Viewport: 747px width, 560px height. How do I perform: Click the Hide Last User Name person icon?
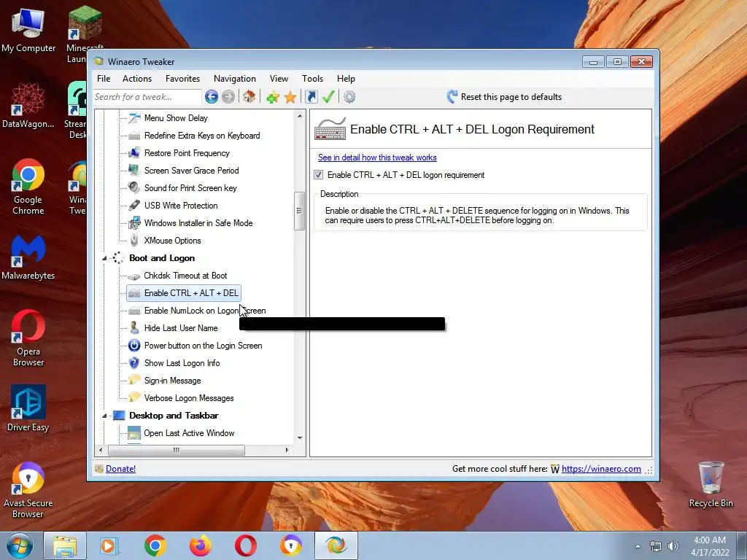pyautogui.click(x=134, y=328)
